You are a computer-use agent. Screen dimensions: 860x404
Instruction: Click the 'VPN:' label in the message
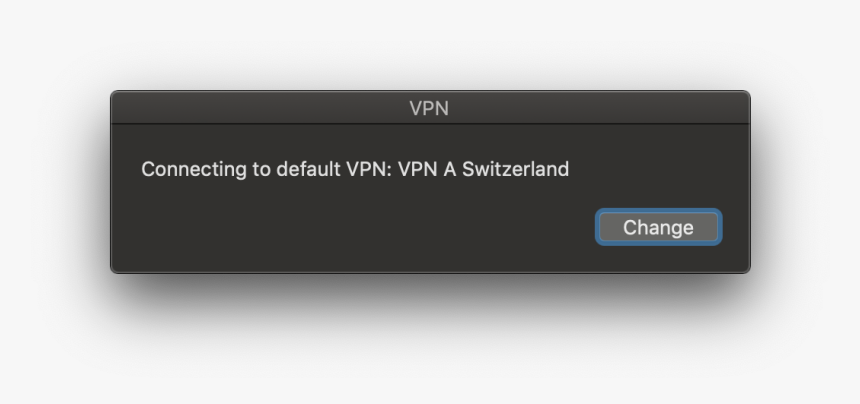point(369,169)
